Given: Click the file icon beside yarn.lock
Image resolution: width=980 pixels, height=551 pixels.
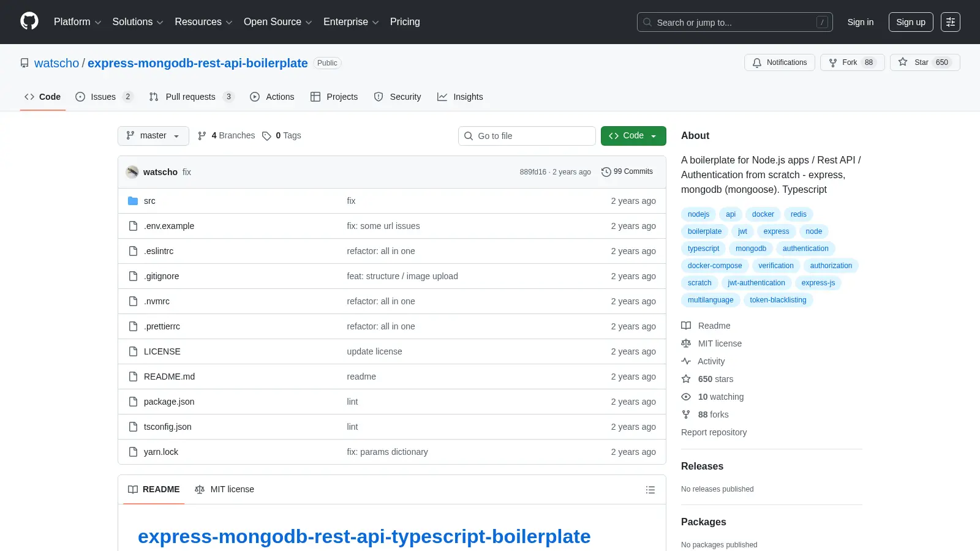Looking at the screenshot, I should pos(133,452).
